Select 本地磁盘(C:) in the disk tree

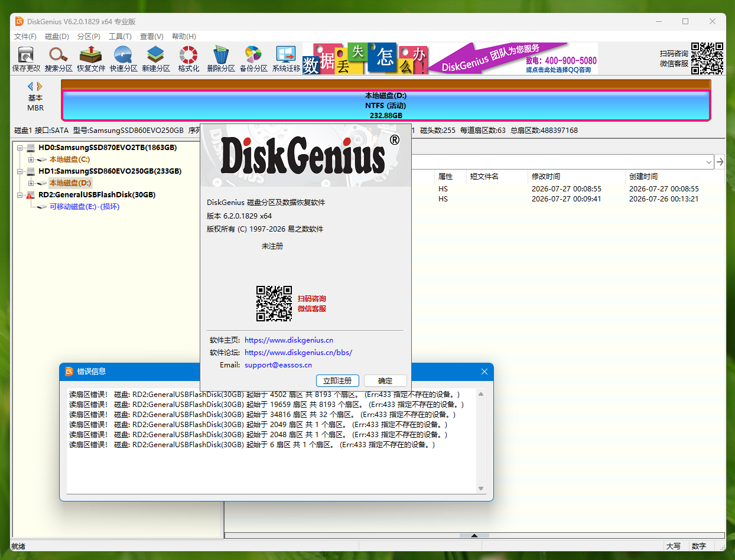coord(70,159)
